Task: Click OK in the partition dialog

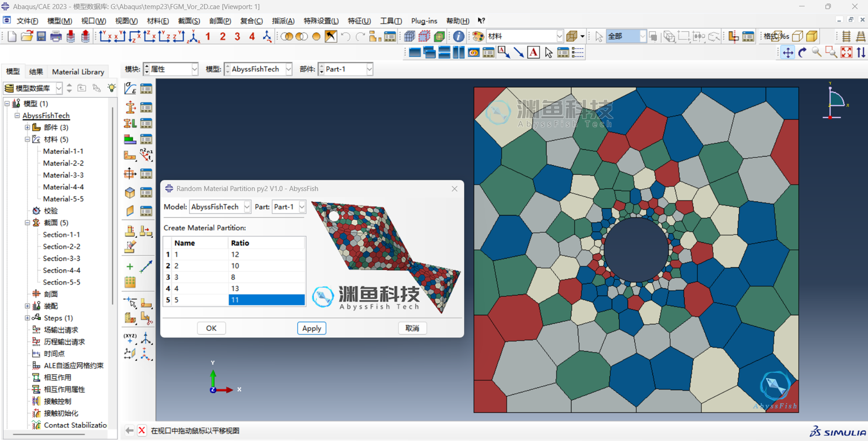Action: coord(211,328)
